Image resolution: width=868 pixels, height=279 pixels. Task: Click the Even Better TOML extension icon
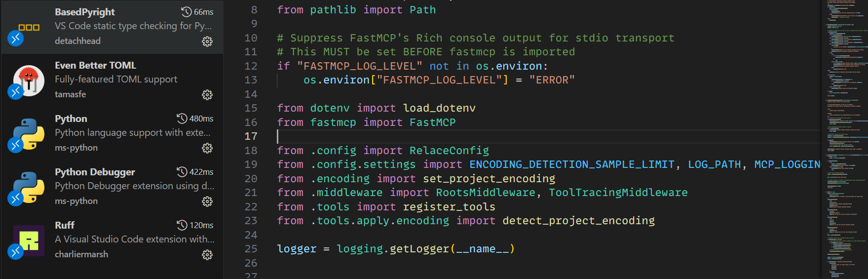(x=29, y=80)
